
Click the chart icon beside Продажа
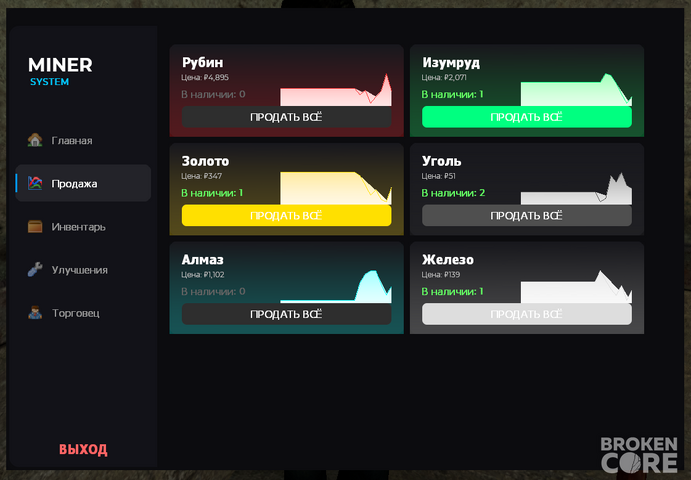35,183
